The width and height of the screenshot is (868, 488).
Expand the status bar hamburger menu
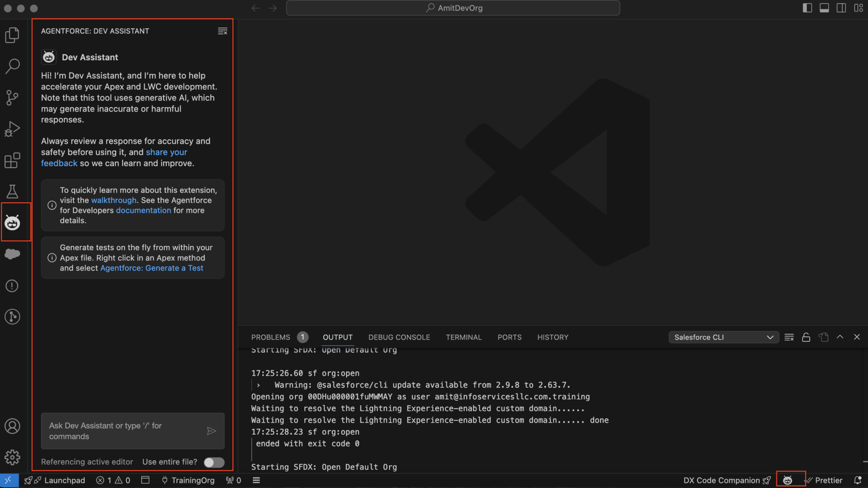pos(256,480)
